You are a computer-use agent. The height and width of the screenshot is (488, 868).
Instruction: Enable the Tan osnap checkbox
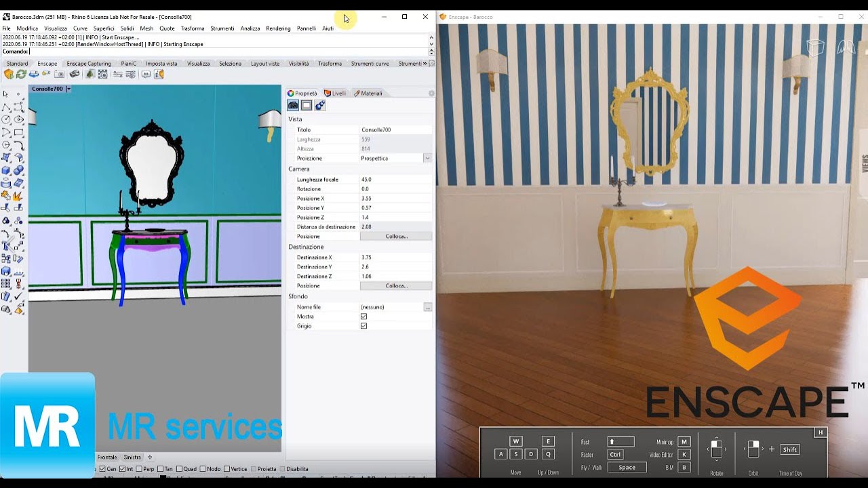click(x=161, y=469)
